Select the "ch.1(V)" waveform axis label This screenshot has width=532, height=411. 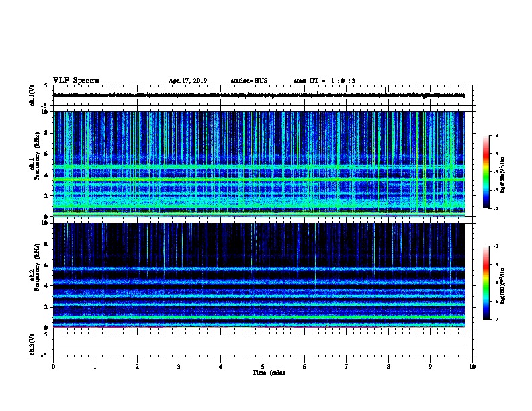(x=32, y=95)
